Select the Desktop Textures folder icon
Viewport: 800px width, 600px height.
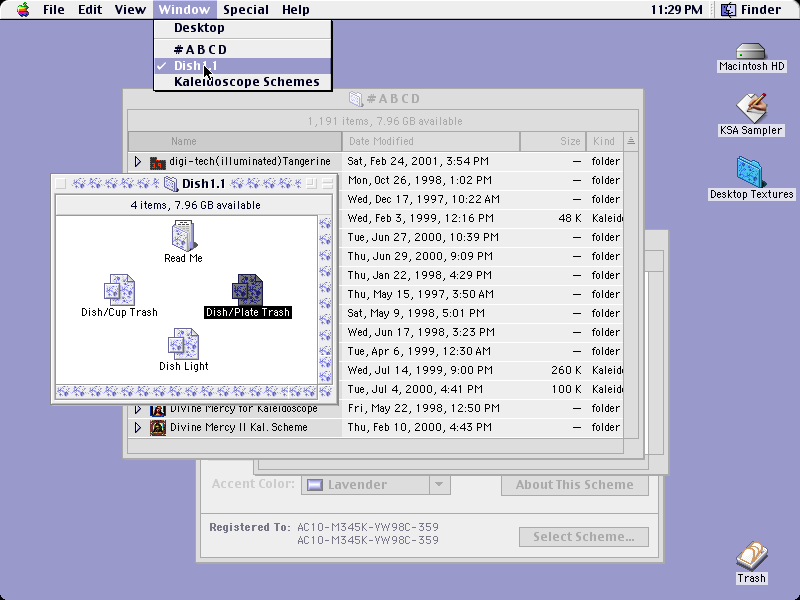(x=750, y=172)
